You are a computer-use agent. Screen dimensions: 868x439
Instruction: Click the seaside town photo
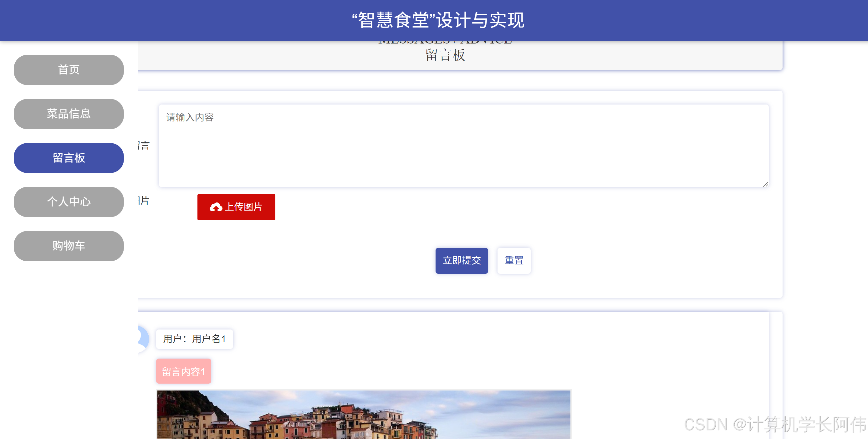364,414
